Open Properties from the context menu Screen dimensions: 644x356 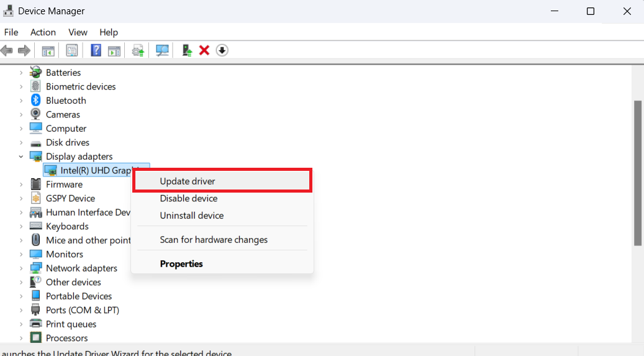[x=222, y=264]
